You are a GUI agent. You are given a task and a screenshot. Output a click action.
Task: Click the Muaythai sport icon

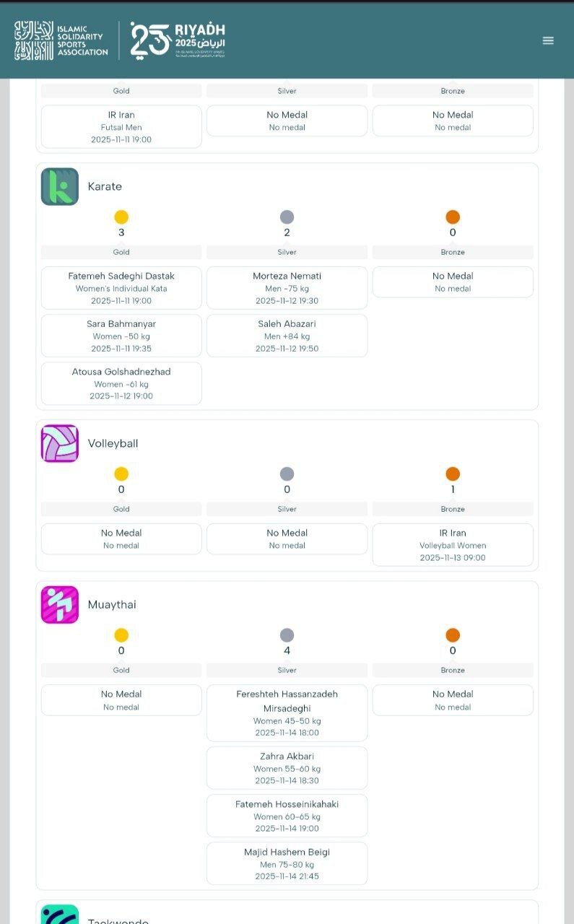(x=60, y=605)
